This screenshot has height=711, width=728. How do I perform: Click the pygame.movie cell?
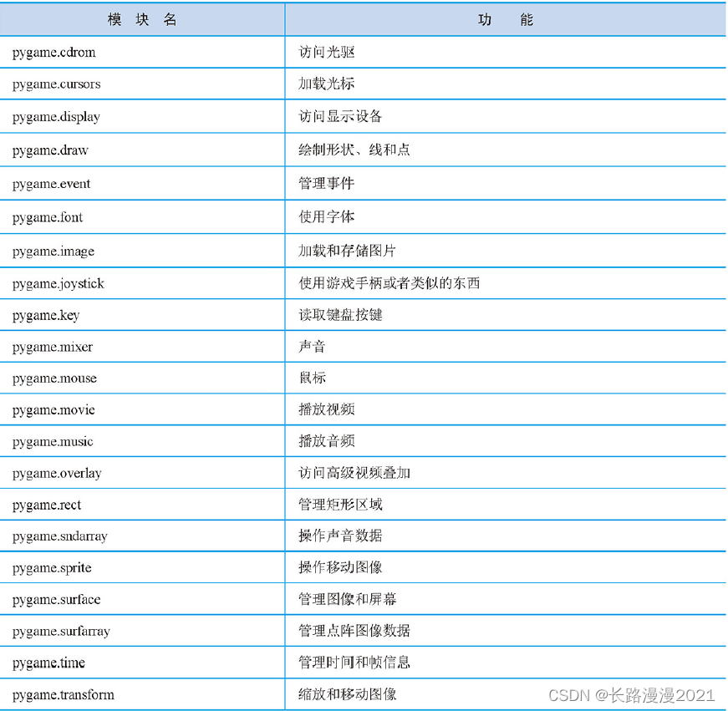tap(53, 410)
